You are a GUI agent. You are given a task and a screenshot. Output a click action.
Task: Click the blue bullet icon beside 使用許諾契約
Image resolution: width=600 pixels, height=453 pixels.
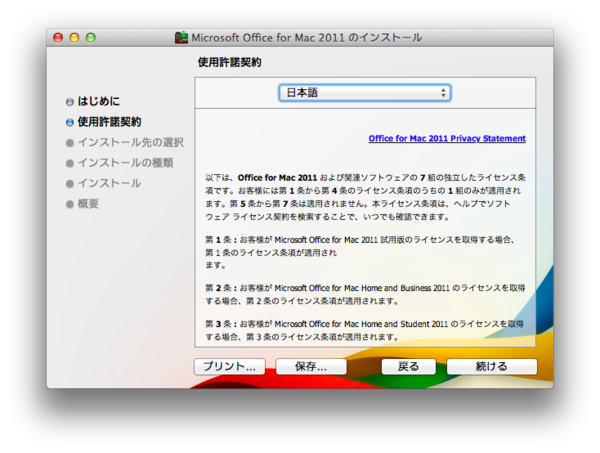click(70, 122)
